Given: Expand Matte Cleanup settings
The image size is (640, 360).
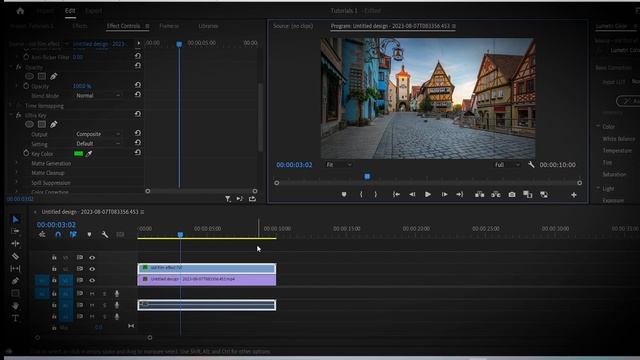Looking at the screenshot, I should [x=17, y=173].
